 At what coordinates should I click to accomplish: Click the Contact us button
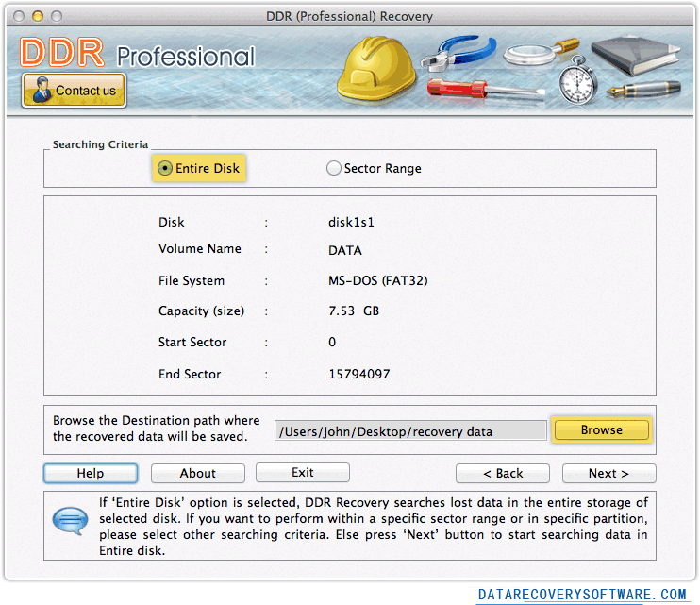(75, 91)
